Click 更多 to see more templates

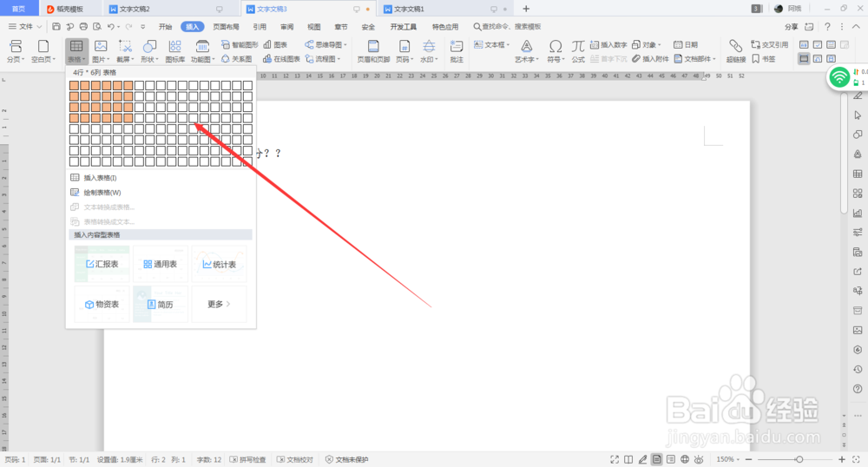pyautogui.click(x=220, y=305)
